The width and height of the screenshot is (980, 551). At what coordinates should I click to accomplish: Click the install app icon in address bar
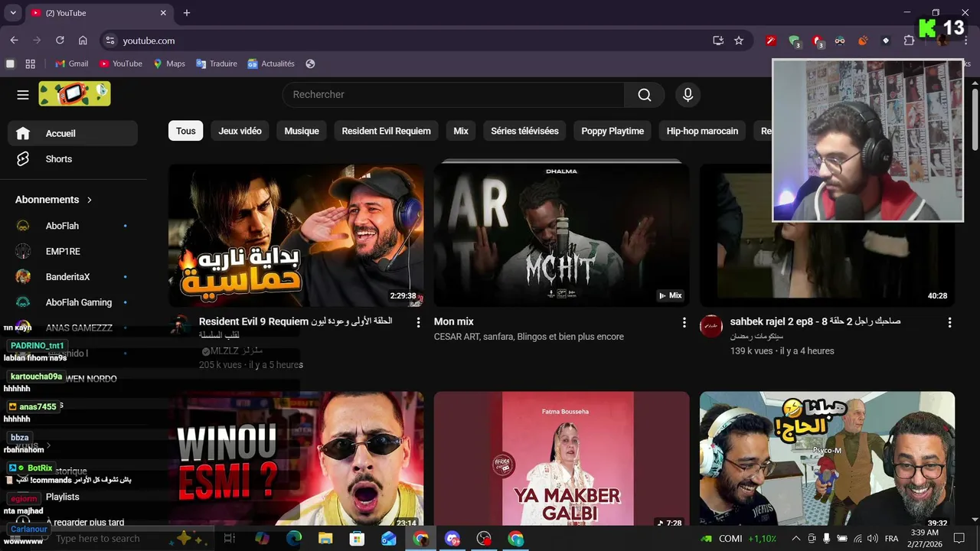[x=718, y=41]
